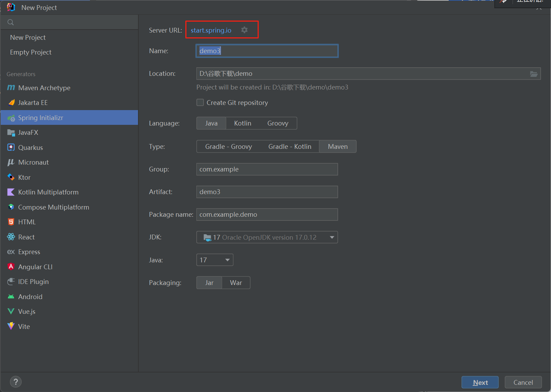This screenshot has height=392, width=551.
Task: Open the Server URL settings gear
Action: coord(244,30)
